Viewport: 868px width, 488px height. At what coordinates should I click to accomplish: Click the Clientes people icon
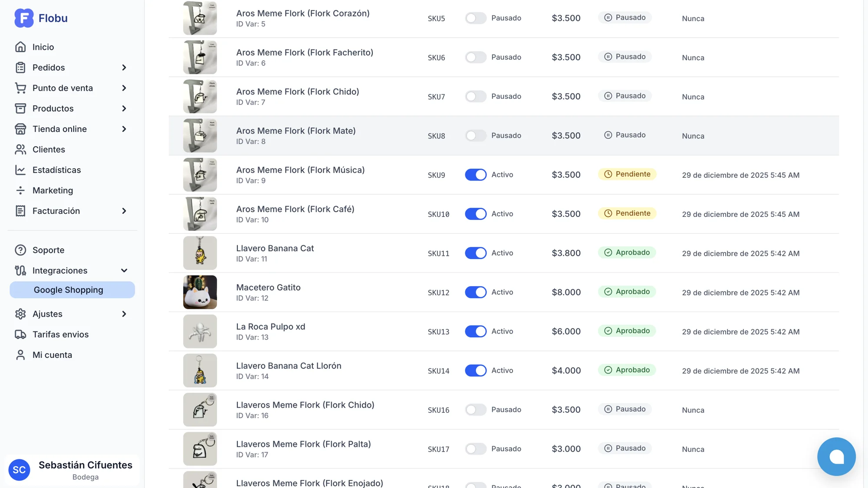(20, 150)
